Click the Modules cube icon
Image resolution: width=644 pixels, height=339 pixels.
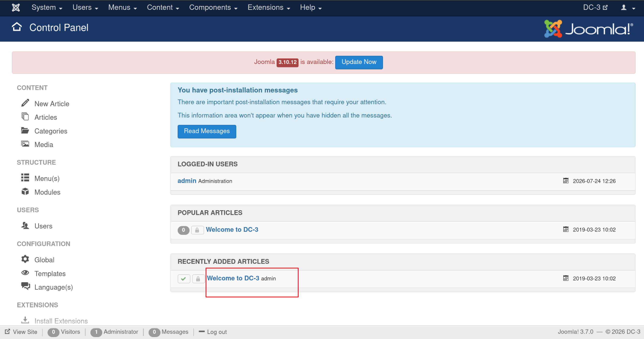[x=25, y=191]
